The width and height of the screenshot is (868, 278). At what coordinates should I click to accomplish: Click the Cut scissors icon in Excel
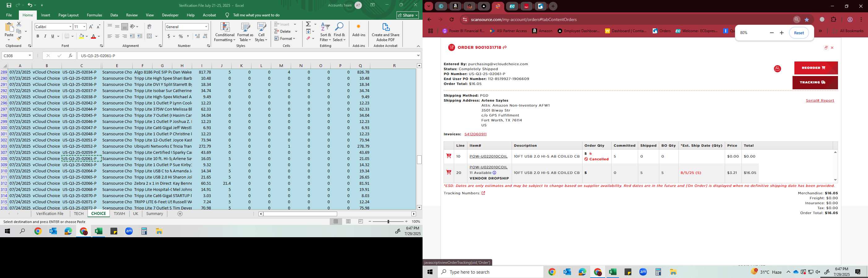point(19,24)
